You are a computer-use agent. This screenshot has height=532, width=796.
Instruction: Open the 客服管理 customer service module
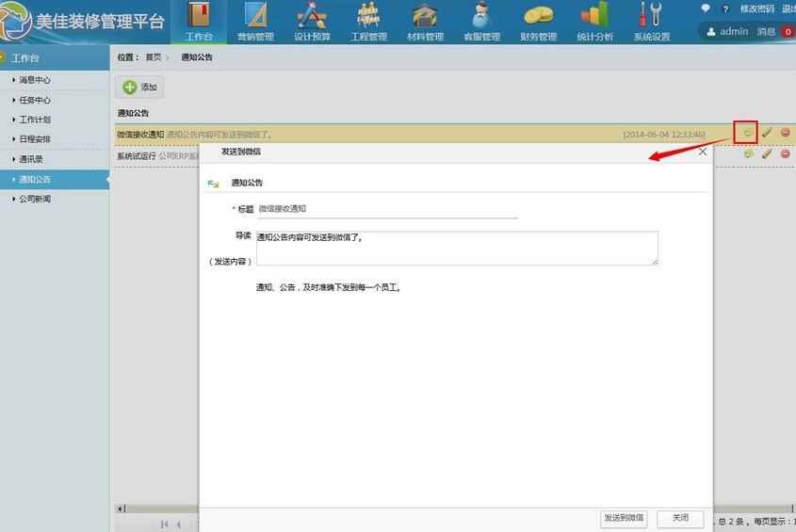(481, 22)
